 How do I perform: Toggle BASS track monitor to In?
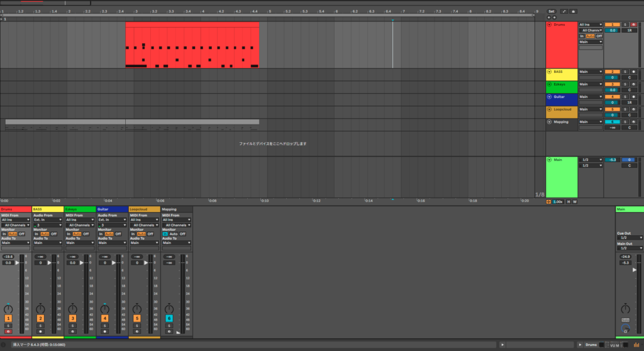click(x=36, y=233)
